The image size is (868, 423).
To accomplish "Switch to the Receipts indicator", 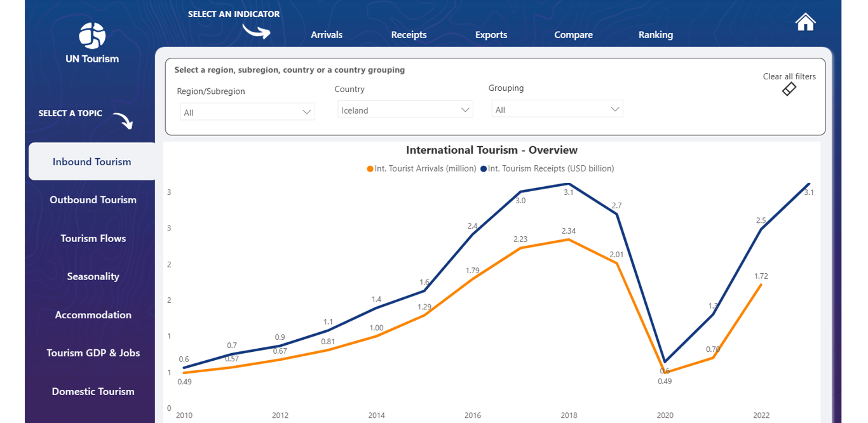I will pyautogui.click(x=409, y=35).
